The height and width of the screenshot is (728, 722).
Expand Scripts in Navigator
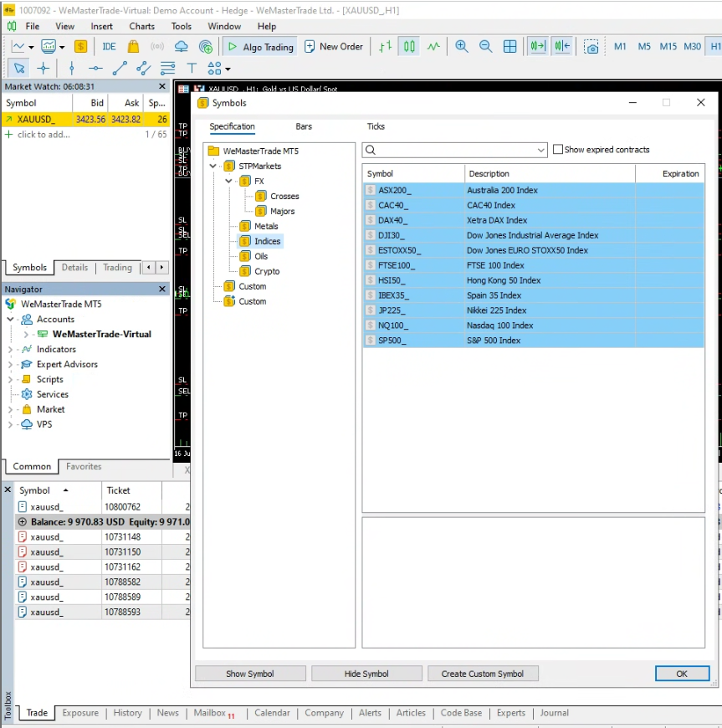tap(10, 379)
